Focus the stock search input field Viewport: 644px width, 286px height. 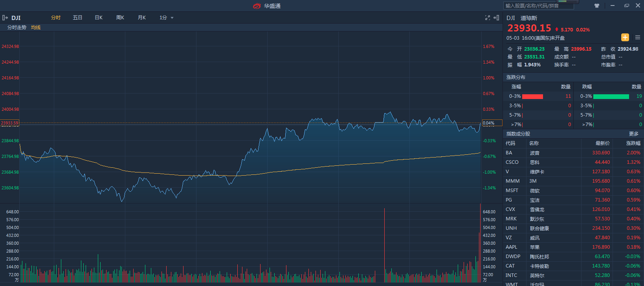coord(538,6)
